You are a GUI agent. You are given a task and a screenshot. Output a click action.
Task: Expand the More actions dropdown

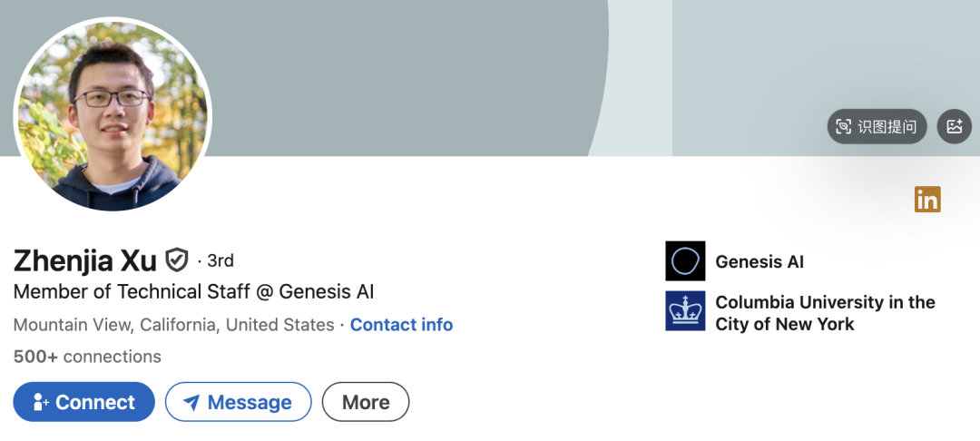[366, 402]
